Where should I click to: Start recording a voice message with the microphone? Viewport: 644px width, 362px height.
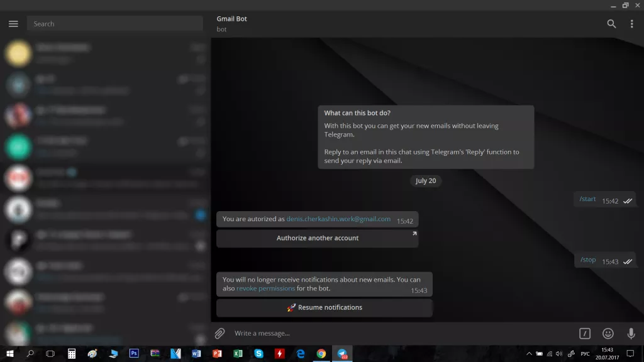tap(630, 334)
